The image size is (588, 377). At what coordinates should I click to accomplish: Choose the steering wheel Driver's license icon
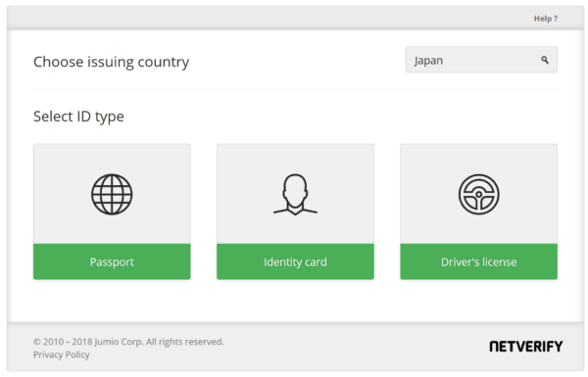[479, 194]
